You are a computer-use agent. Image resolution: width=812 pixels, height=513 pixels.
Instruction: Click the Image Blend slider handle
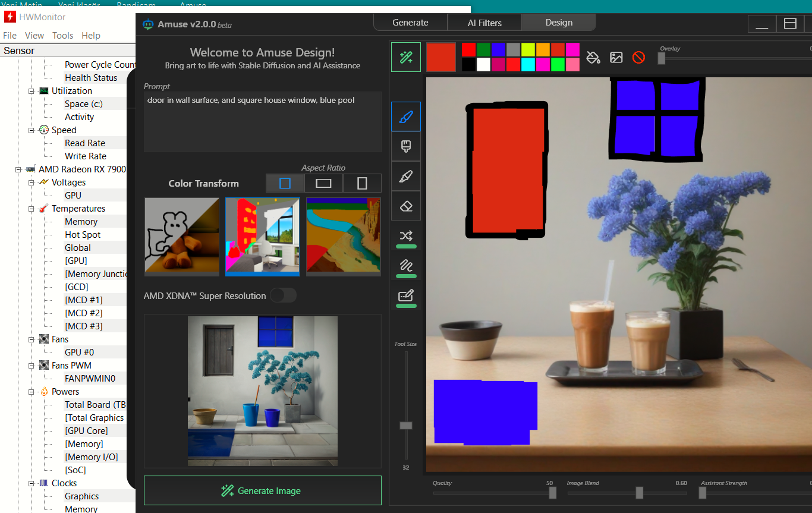639,493
